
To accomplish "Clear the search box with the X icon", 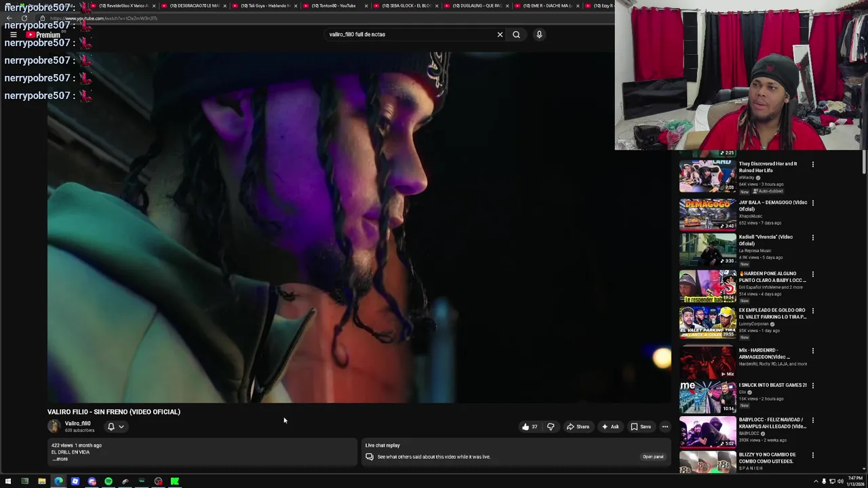I will click(x=500, y=35).
